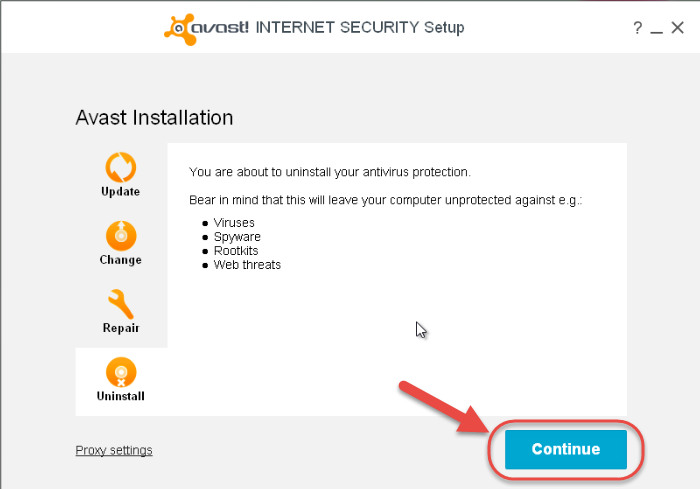Click the Viruses bullet item
Viewport: 700px width, 489px height.
[x=234, y=222]
